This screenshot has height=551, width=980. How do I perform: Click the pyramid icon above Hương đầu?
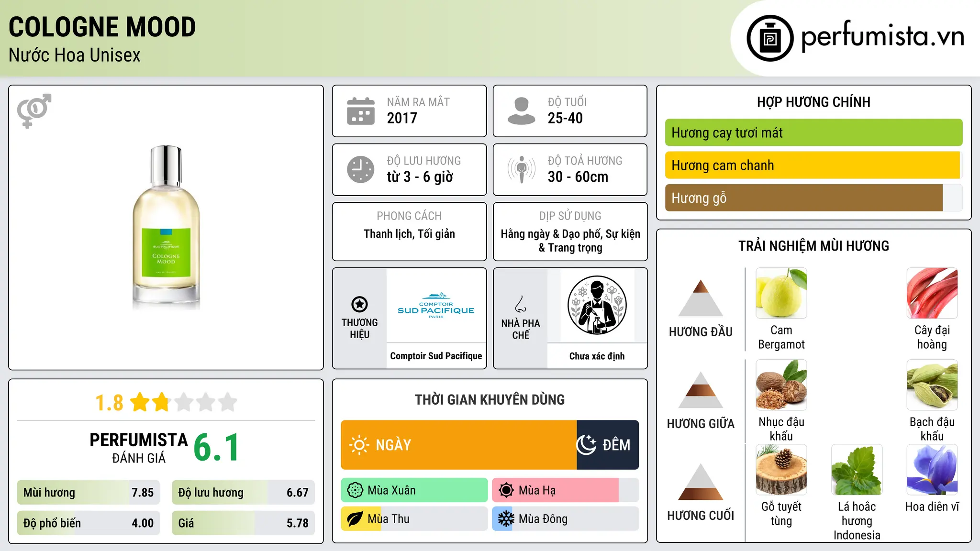[701, 298]
